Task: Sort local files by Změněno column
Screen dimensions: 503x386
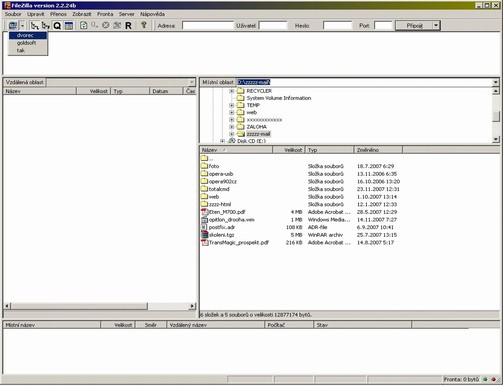Action: coord(378,150)
